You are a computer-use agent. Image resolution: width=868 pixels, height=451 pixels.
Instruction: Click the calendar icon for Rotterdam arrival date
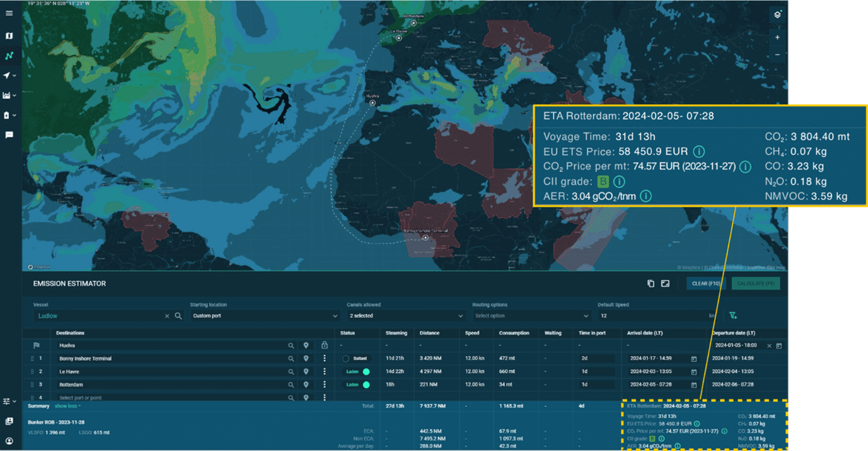coord(695,384)
